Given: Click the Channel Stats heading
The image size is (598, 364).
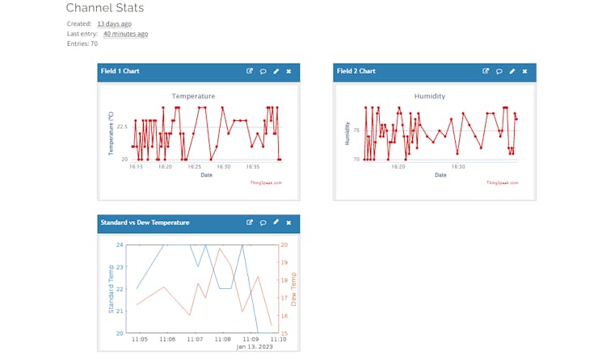Looking at the screenshot, I should (105, 8).
